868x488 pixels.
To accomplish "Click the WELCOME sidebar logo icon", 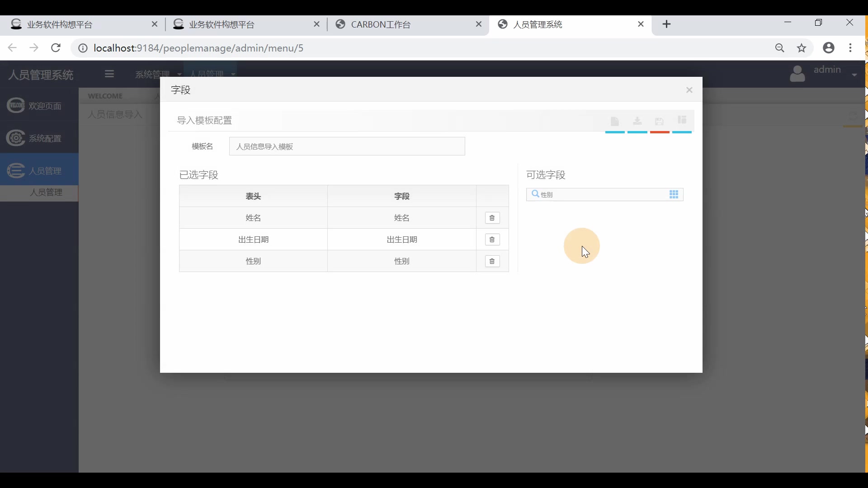I will point(16,105).
